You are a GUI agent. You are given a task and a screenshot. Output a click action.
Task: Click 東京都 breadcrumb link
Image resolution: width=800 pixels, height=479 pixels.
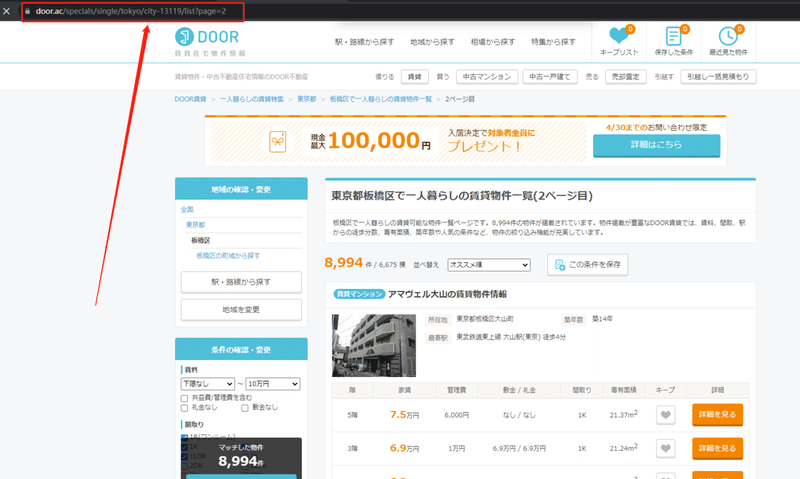coord(307,99)
